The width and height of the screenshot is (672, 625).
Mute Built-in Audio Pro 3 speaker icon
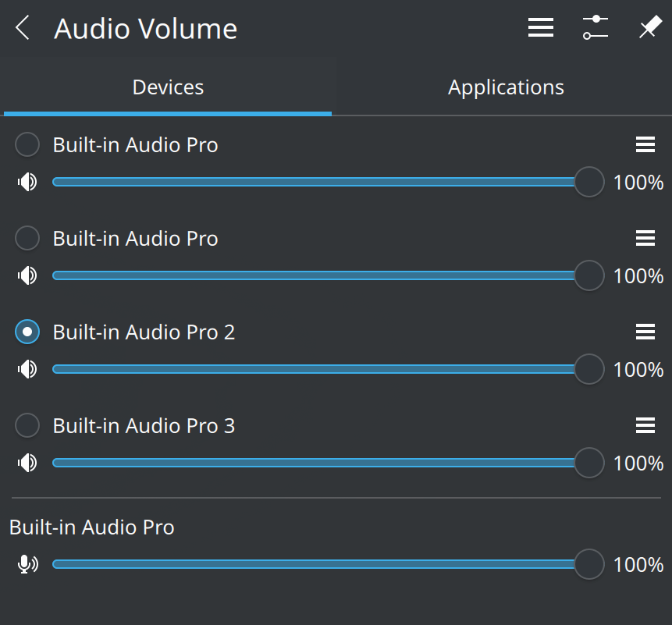(27, 463)
